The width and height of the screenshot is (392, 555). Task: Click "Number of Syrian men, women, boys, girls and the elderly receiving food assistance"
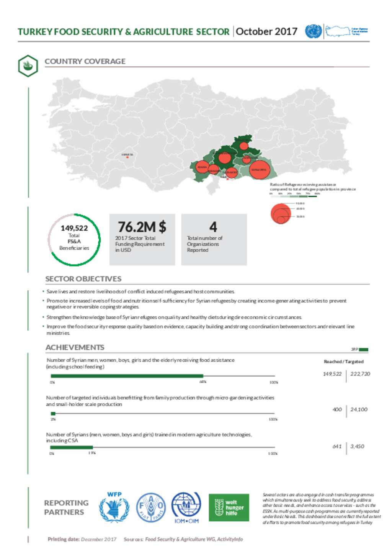(x=140, y=363)
